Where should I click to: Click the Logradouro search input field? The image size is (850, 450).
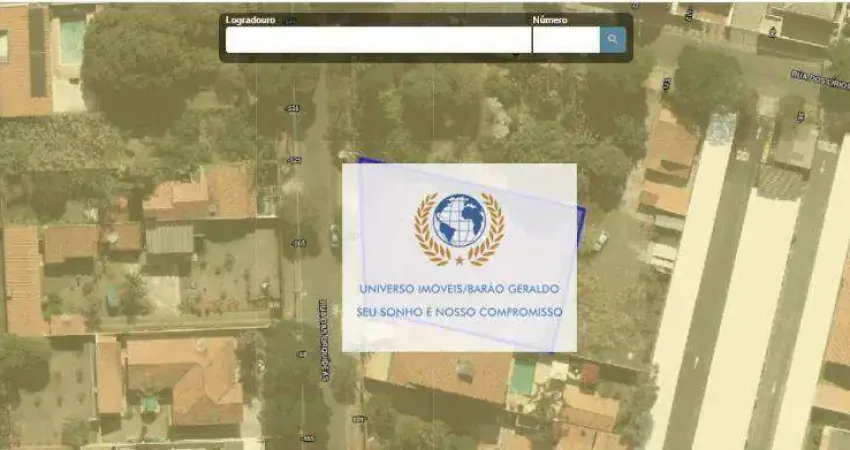378,40
